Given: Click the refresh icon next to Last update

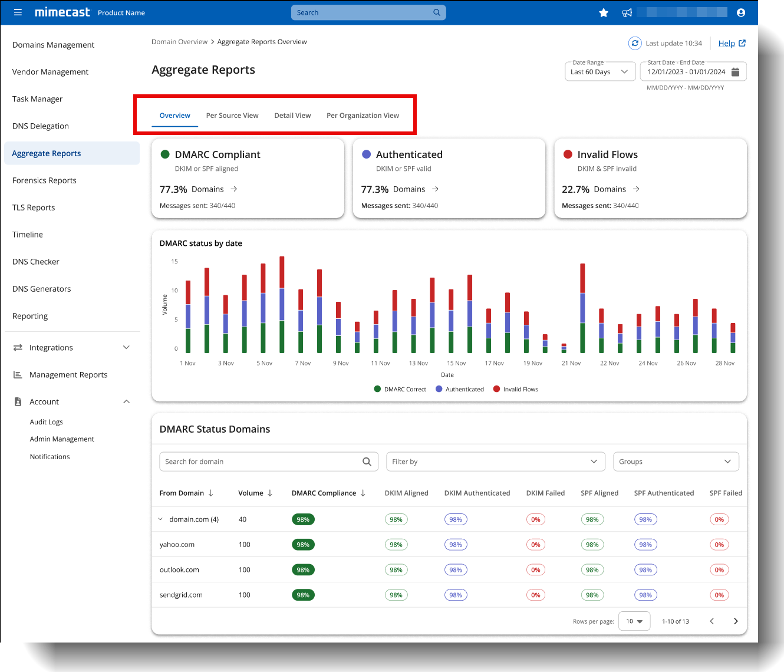Looking at the screenshot, I should click(x=635, y=43).
